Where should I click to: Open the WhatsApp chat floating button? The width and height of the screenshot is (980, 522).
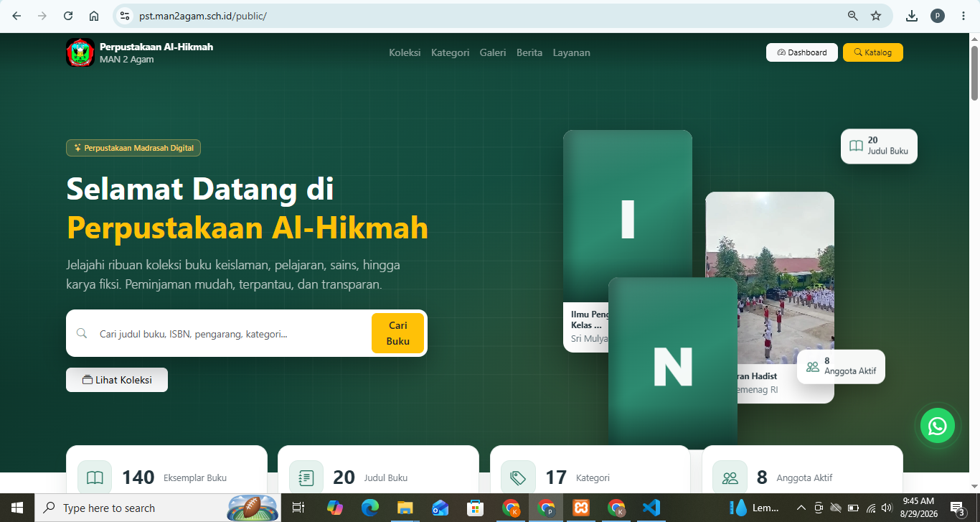[938, 426]
